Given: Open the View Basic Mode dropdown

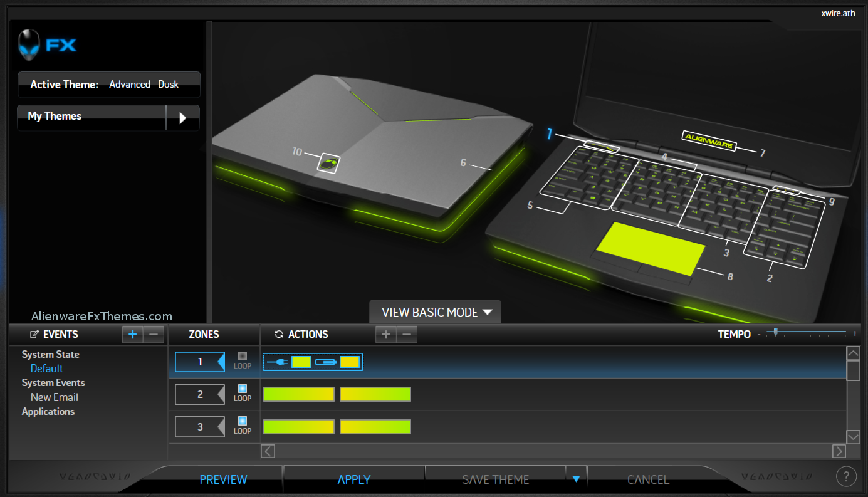Looking at the screenshot, I should [435, 312].
